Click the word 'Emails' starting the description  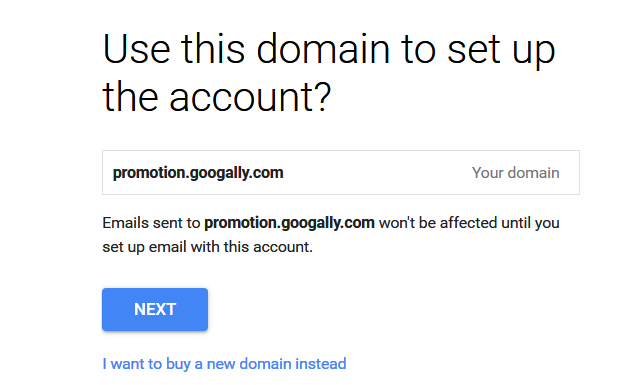coord(126,223)
